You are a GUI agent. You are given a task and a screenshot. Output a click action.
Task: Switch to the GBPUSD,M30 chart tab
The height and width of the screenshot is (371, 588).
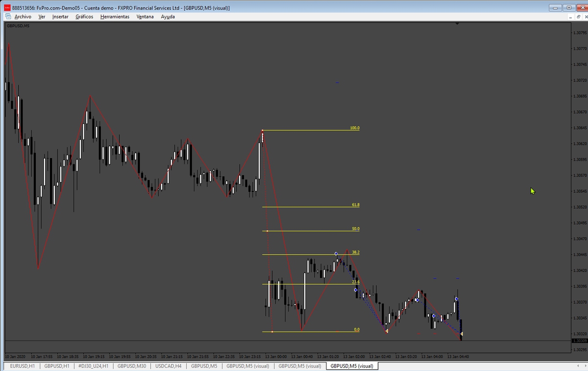pos(131,366)
